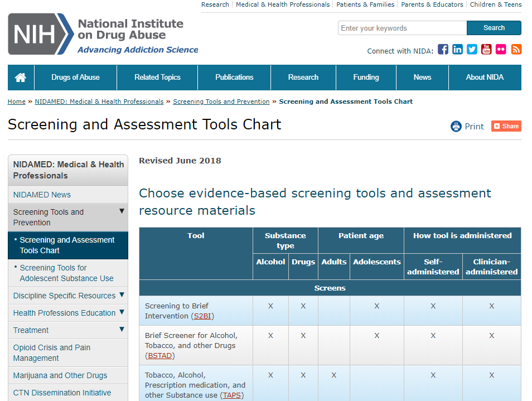Go to home via house icon
Image resolution: width=532 pixels, height=401 pixels.
pyautogui.click(x=21, y=78)
